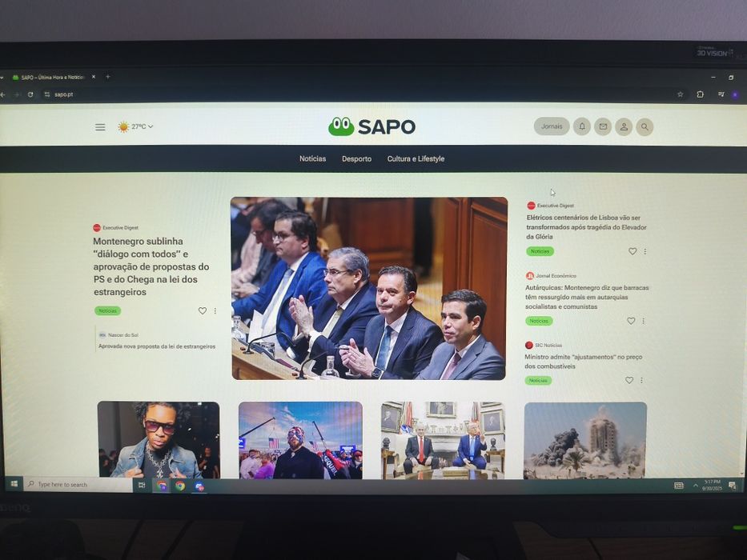
Task: Open Chrome icon in taskbar
Action: click(x=180, y=486)
